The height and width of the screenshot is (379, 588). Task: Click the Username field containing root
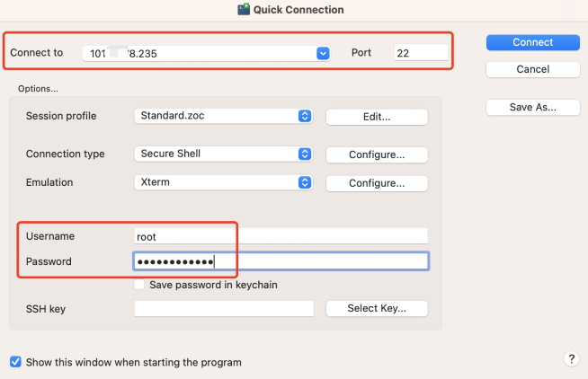(x=281, y=236)
